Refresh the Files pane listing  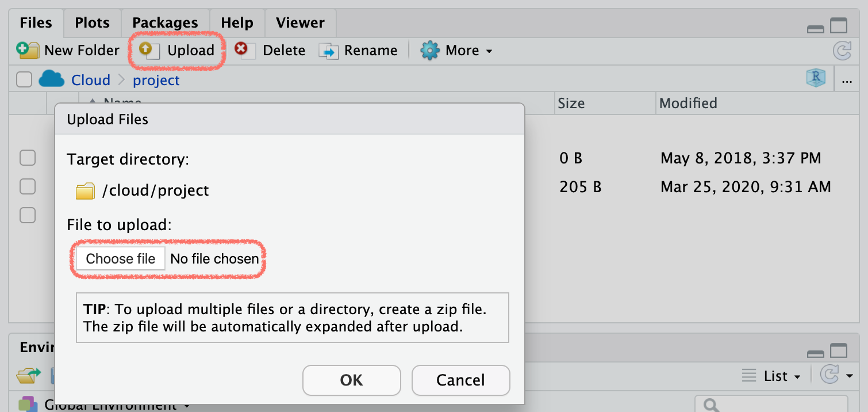[x=842, y=51]
